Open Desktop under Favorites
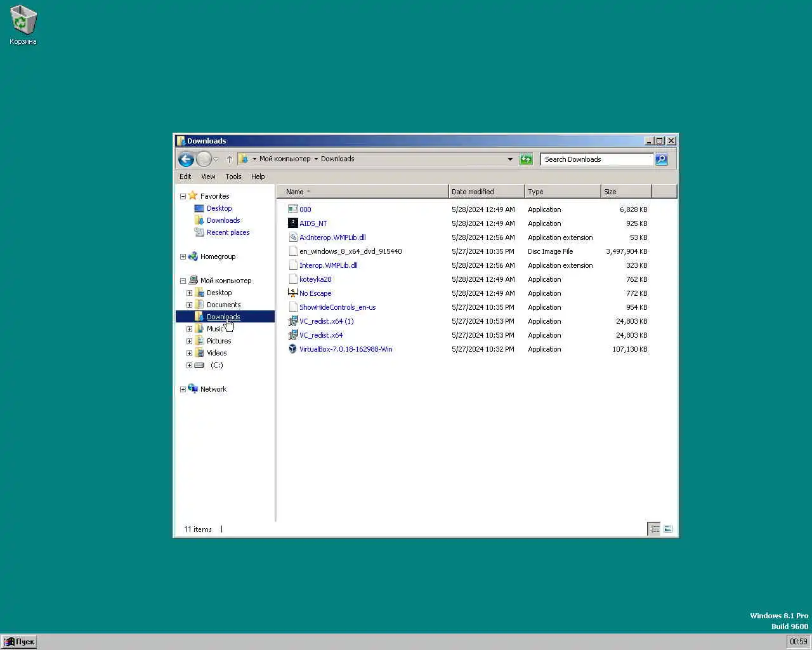Screen dimensions: 812x650 pyautogui.click(x=219, y=208)
